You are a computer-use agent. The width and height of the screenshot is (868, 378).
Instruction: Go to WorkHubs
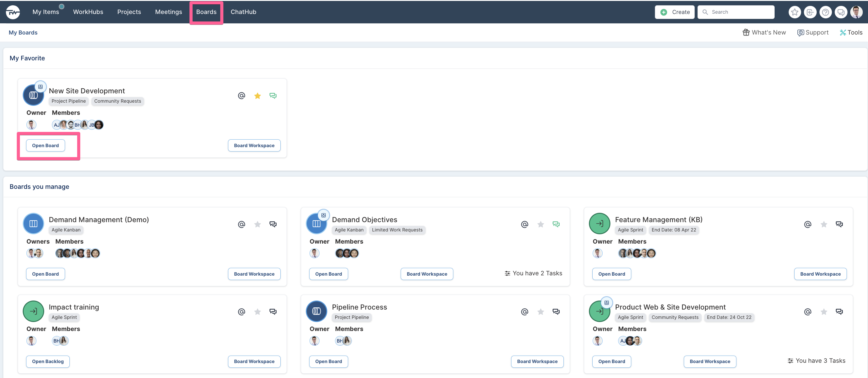click(x=88, y=12)
